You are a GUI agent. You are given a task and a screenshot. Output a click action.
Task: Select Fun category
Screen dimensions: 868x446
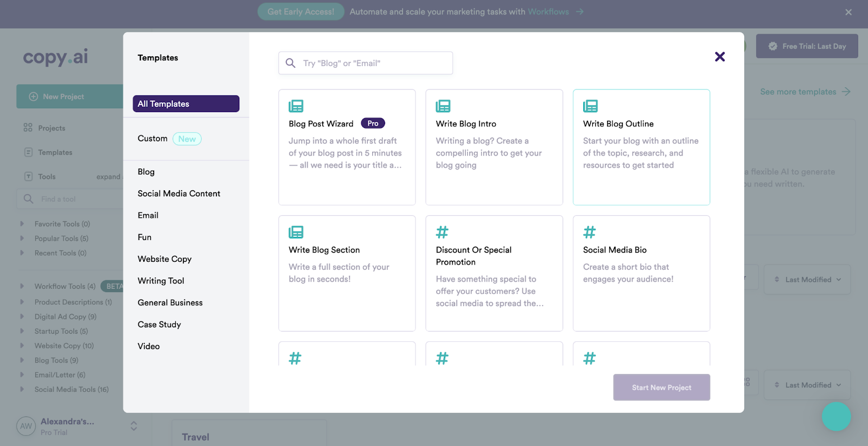pos(144,237)
